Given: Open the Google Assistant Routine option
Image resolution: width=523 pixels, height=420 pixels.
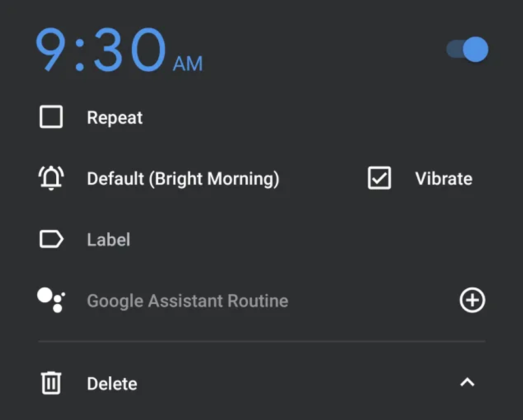Looking at the screenshot, I should (188, 301).
